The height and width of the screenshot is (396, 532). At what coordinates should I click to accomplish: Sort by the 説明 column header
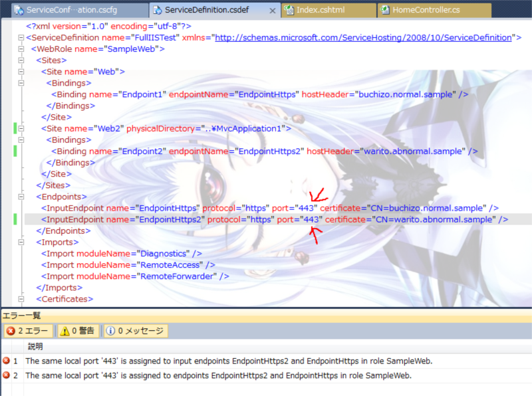[x=35, y=347]
